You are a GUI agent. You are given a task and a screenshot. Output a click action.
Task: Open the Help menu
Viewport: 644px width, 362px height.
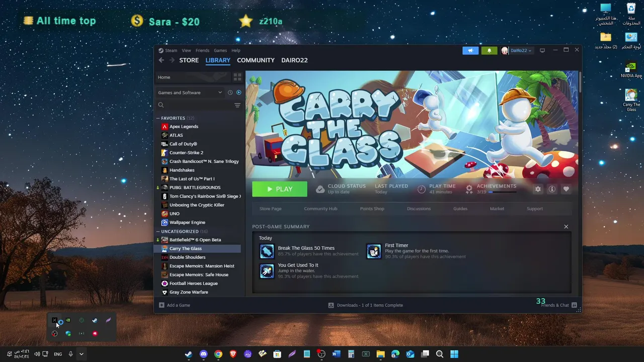[236, 50]
